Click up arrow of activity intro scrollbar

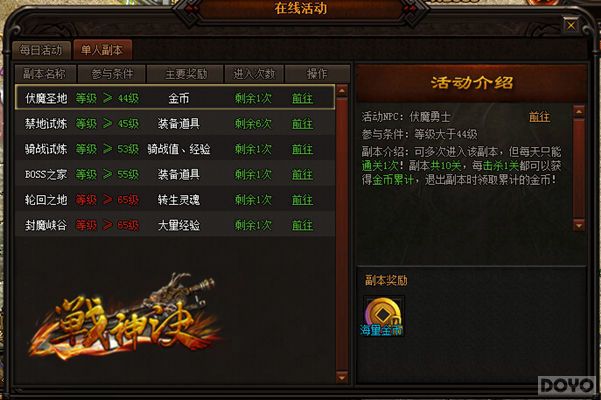579,111
